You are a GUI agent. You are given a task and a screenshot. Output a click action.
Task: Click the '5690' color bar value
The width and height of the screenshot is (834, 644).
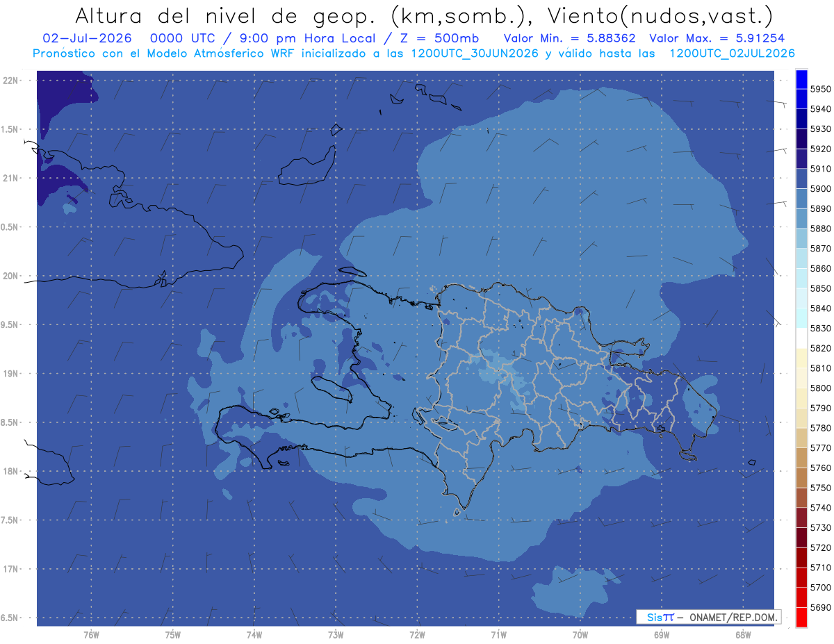(x=820, y=607)
